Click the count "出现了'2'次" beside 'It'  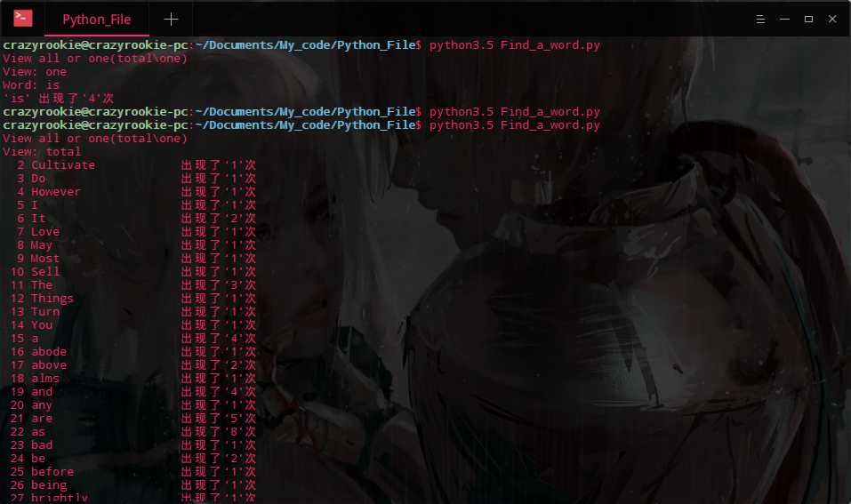coord(219,218)
